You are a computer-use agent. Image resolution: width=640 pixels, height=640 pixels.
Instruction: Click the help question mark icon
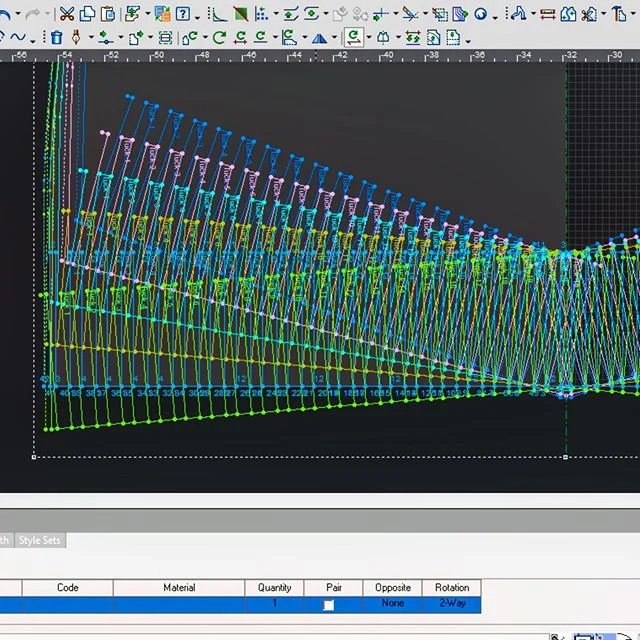[x=183, y=14]
